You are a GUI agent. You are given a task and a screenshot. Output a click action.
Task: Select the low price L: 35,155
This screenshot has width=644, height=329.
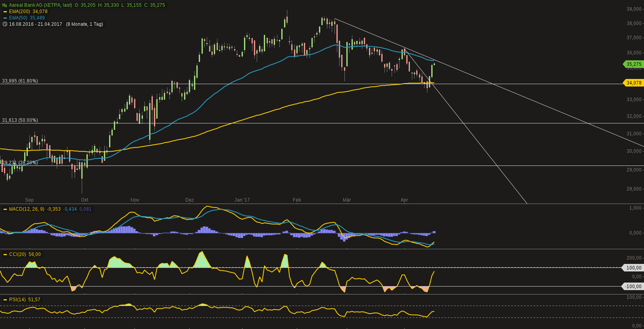(x=131, y=5)
